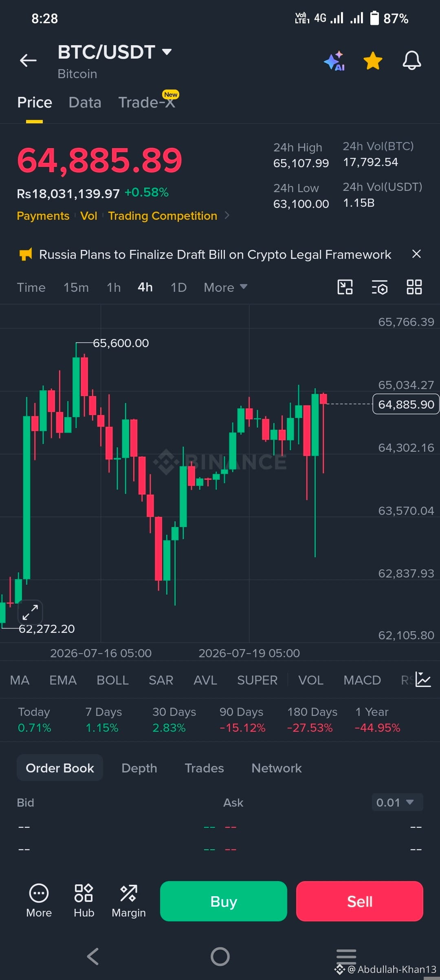440x980 pixels.
Task: Toggle the EMA indicator
Action: click(63, 680)
